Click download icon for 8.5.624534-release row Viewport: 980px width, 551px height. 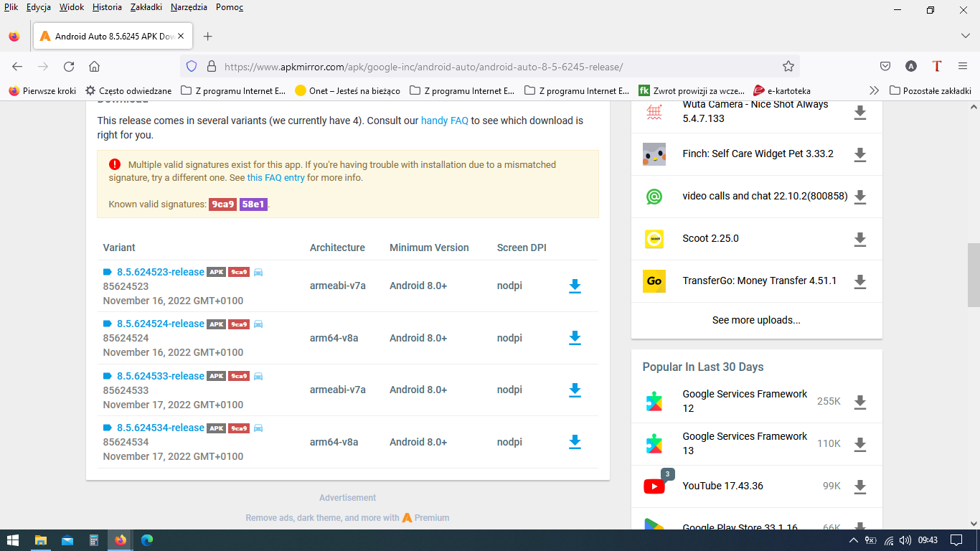[x=574, y=442]
